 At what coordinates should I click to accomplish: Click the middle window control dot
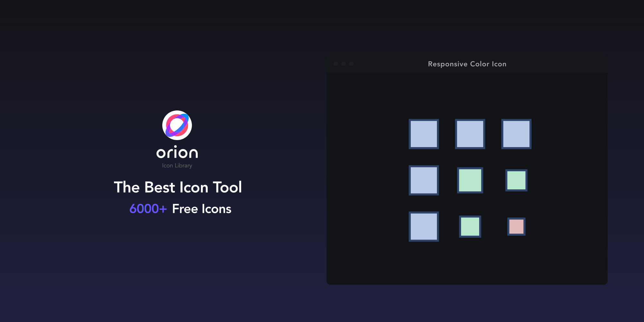point(344,64)
